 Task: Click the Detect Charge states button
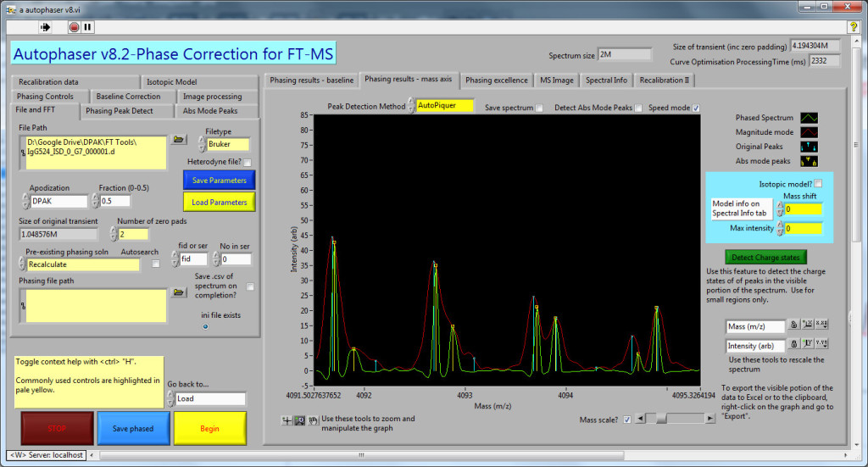765,258
